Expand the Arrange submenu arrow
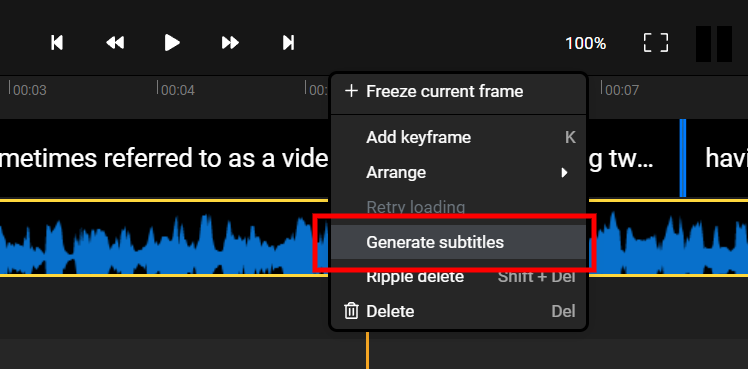The image size is (748, 369). [x=565, y=172]
